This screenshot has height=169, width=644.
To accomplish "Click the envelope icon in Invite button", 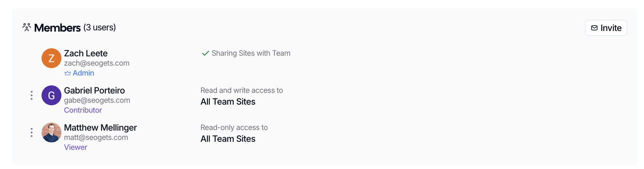I will [594, 28].
